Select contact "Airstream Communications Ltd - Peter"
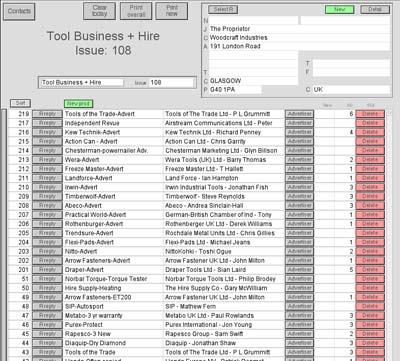The height and width of the screenshot is (361, 400). [x=219, y=123]
